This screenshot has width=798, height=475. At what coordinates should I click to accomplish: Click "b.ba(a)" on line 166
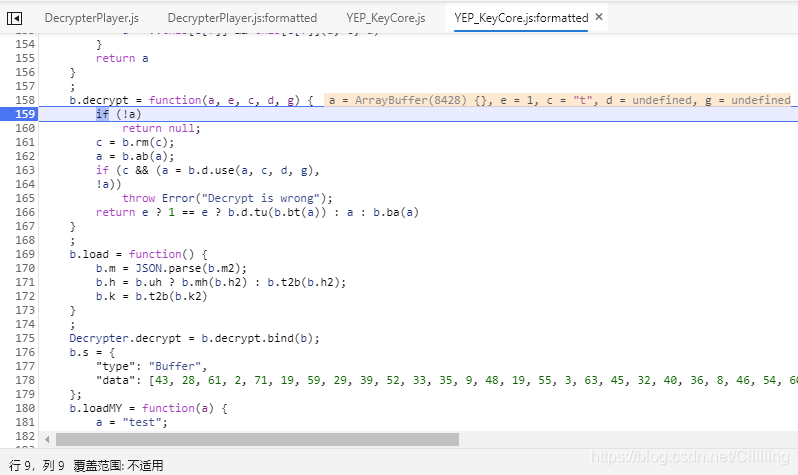pyautogui.click(x=396, y=212)
